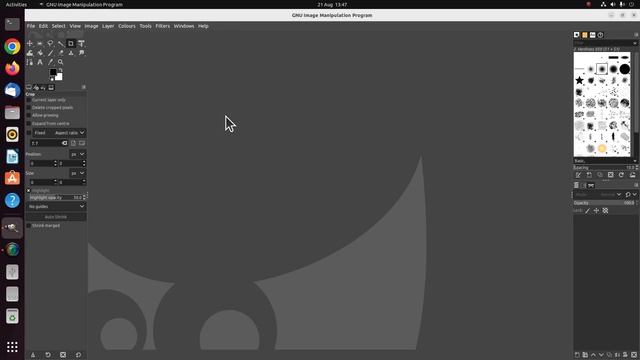Viewport: 640px width, 360px height.
Task: Select the Free Select lasso tool
Action: click(50, 43)
